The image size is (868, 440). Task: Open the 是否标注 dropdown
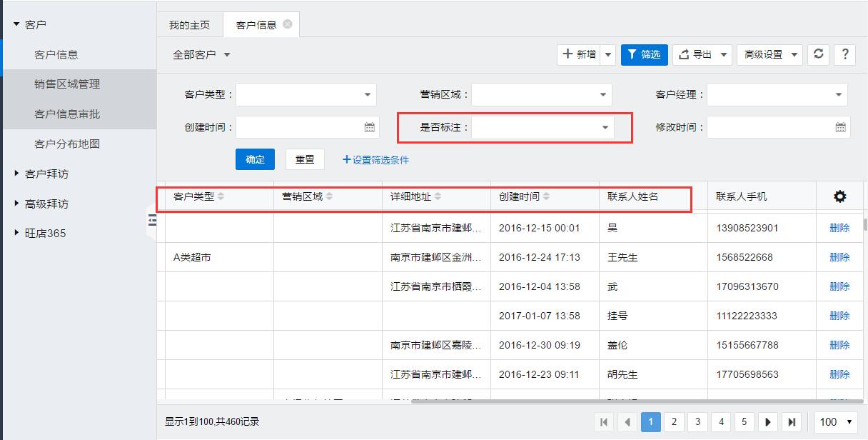[605, 127]
